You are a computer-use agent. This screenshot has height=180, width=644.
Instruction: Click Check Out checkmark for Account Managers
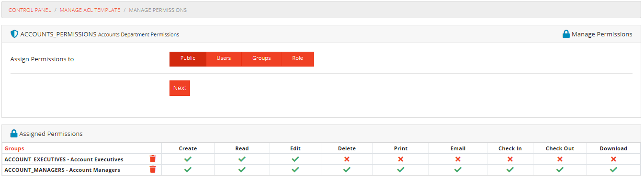(x=560, y=169)
